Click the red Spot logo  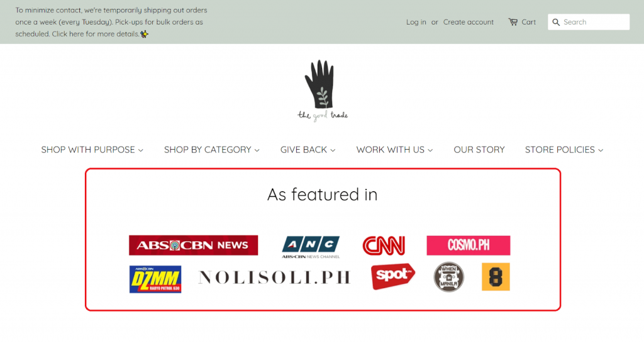click(x=393, y=276)
